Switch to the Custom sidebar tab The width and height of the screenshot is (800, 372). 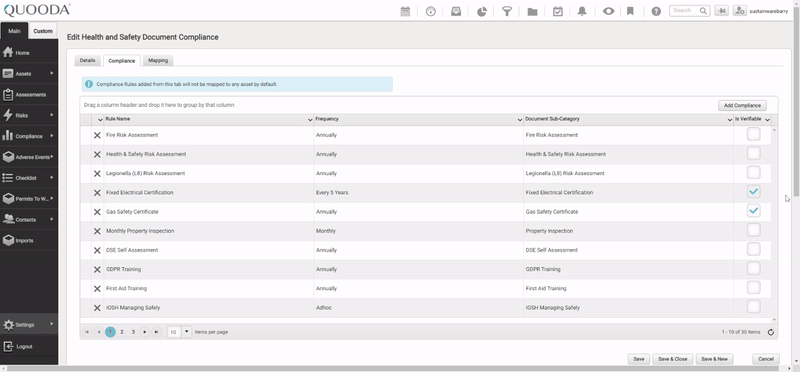point(43,31)
